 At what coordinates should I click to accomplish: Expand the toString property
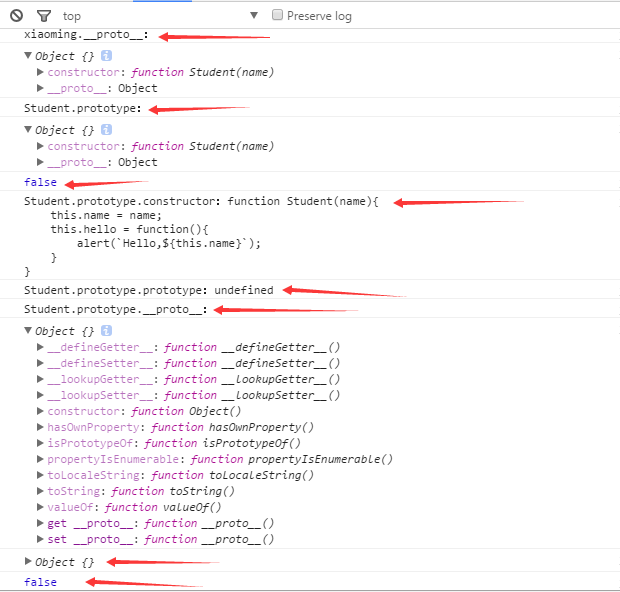coord(40,491)
